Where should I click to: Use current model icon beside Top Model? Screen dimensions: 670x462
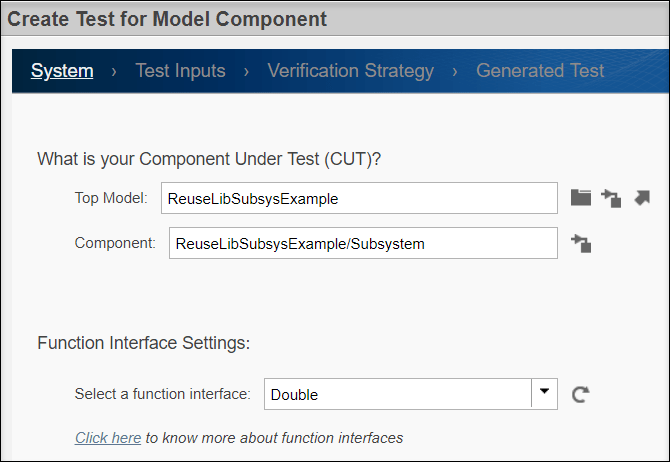point(612,198)
